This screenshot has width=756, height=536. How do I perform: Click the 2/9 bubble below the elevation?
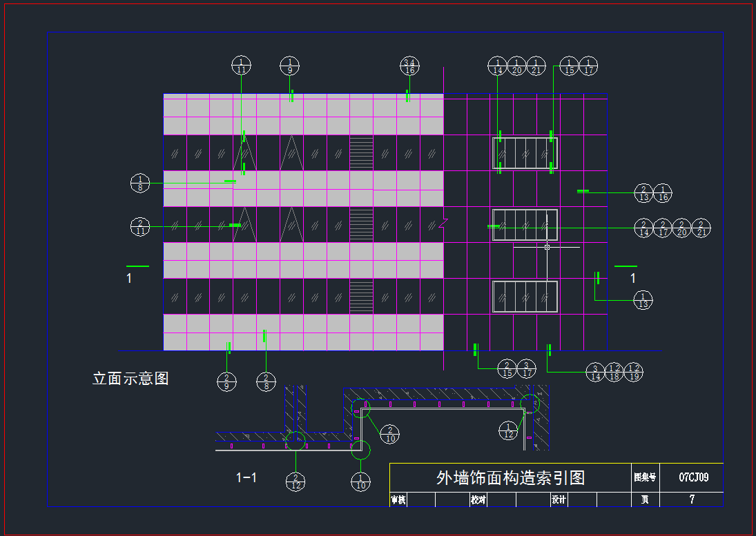(x=226, y=380)
